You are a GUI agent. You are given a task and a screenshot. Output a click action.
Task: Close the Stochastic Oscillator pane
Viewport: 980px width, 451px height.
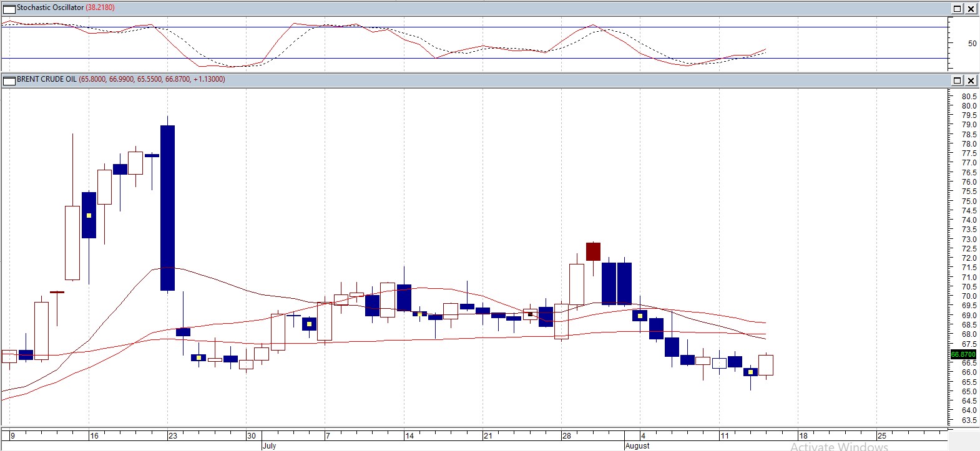(971, 9)
